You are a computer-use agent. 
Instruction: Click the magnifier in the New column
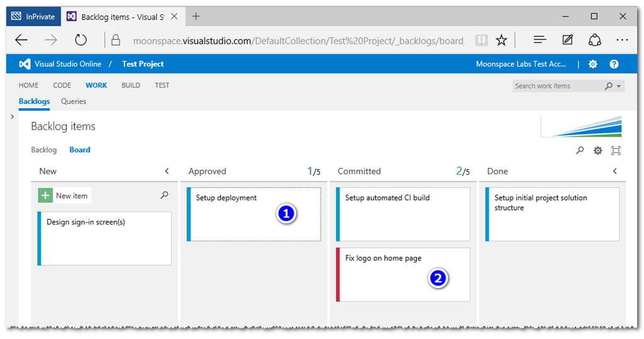coord(164,195)
